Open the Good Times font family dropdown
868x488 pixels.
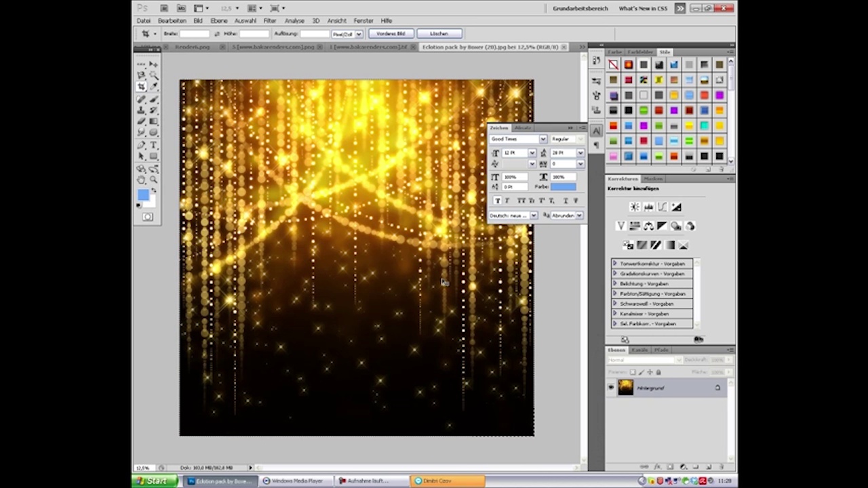coord(542,139)
